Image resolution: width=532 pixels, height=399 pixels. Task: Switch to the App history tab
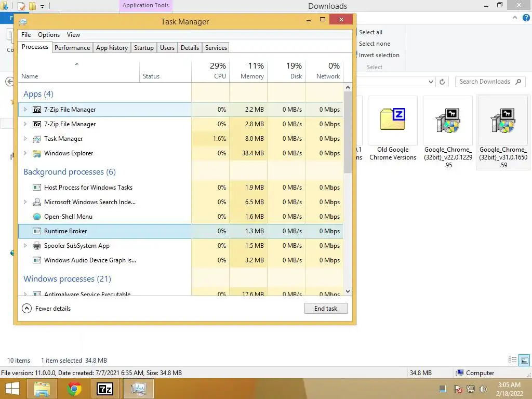pos(112,47)
